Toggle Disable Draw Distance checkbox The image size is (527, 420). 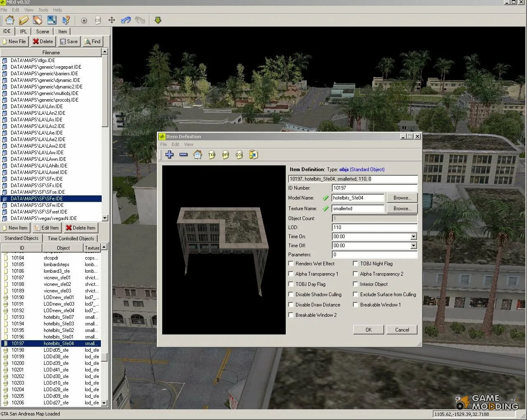tap(291, 305)
